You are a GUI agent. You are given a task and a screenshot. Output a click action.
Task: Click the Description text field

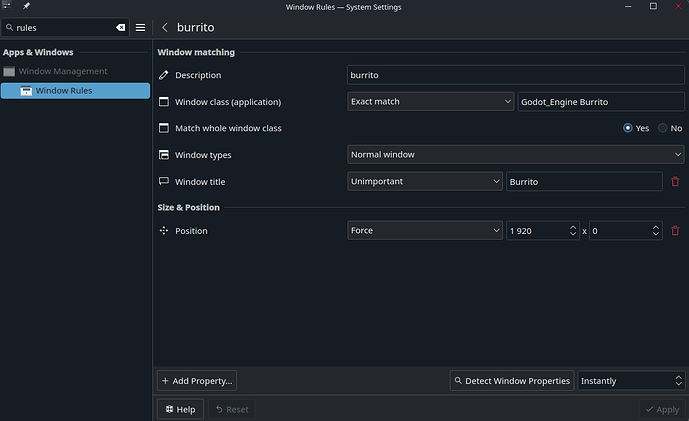tap(514, 75)
